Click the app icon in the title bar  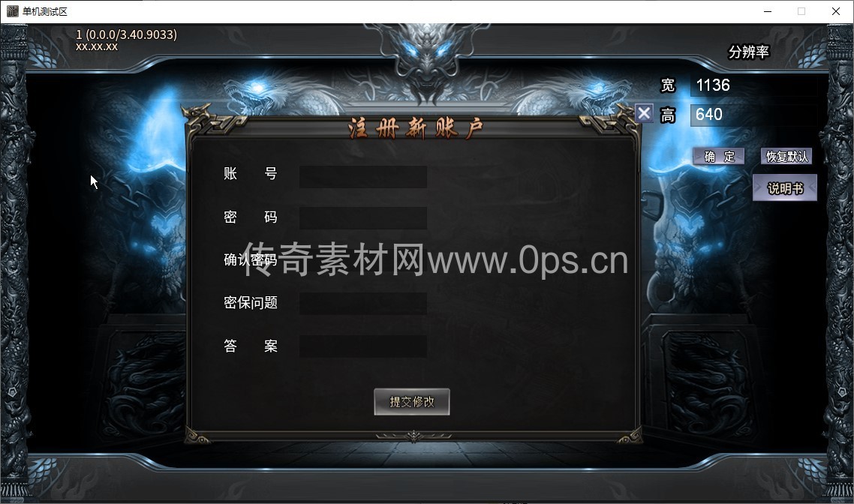tap(12, 11)
